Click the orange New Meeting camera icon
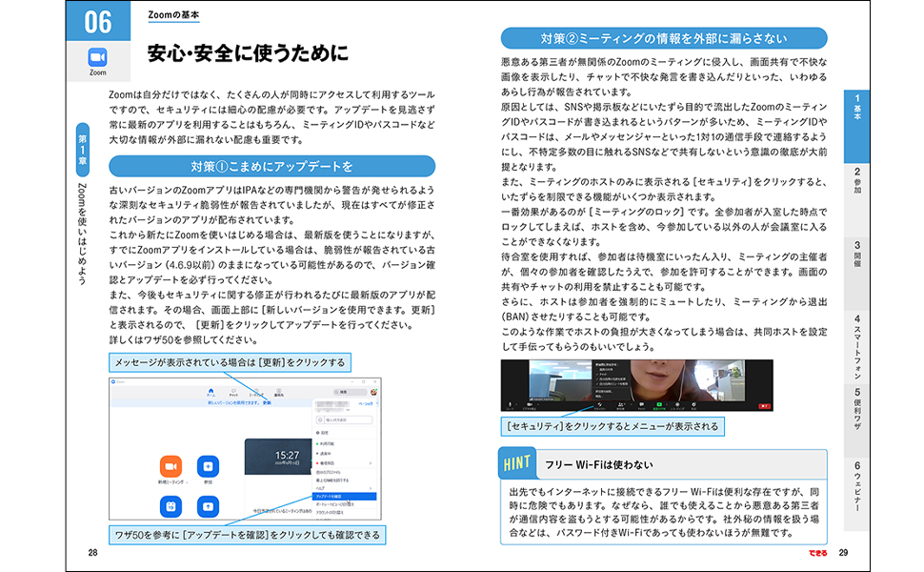The height and width of the screenshot is (572, 924). [171, 466]
